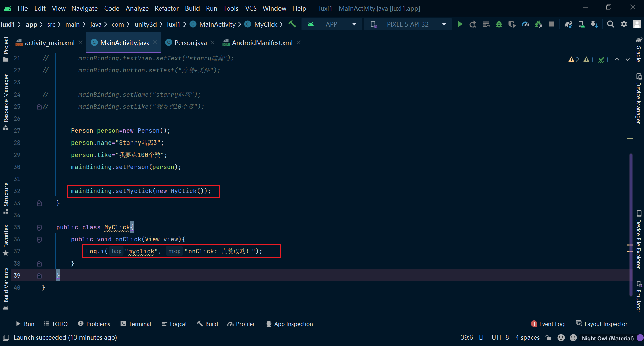Click the Apply Code Changes icon
The image size is (644, 346).
486,24
